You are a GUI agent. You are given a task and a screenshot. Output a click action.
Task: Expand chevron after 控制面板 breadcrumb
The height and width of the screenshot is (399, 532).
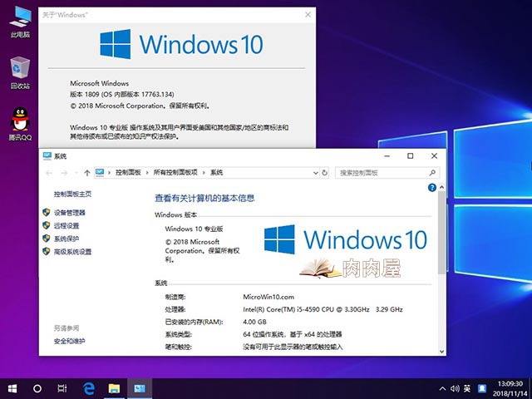point(147,173)
